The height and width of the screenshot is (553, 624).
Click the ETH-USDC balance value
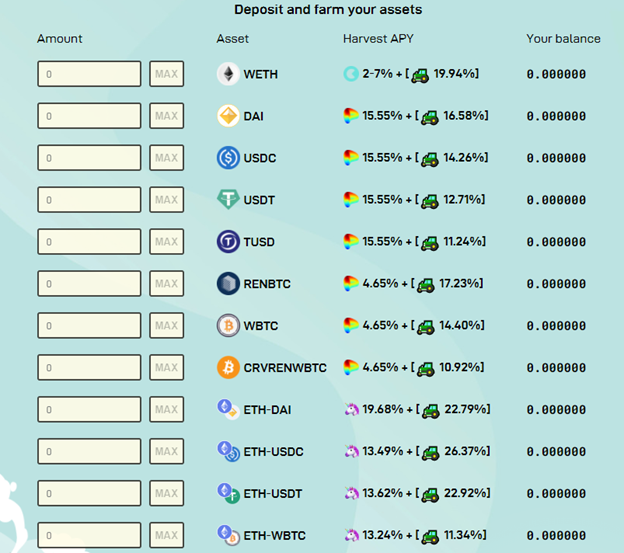click(x=556, y=452)
